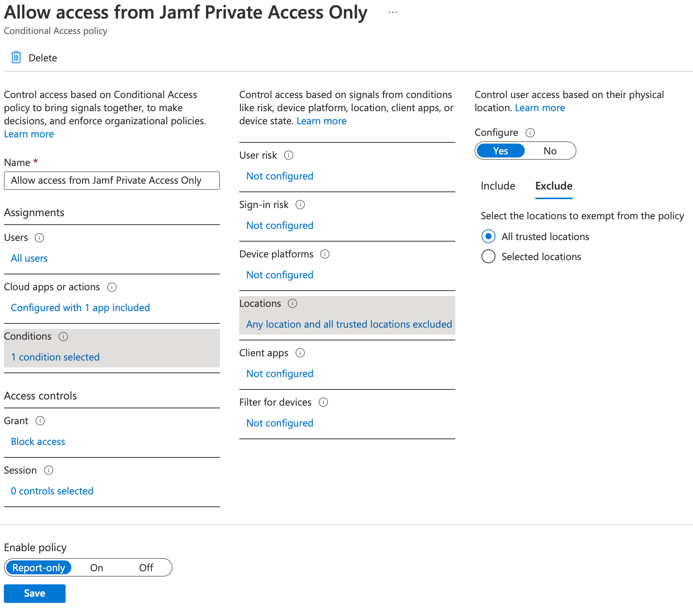Open the All users assignment link
The image size is (693, 616).
[x=29, y=258]
